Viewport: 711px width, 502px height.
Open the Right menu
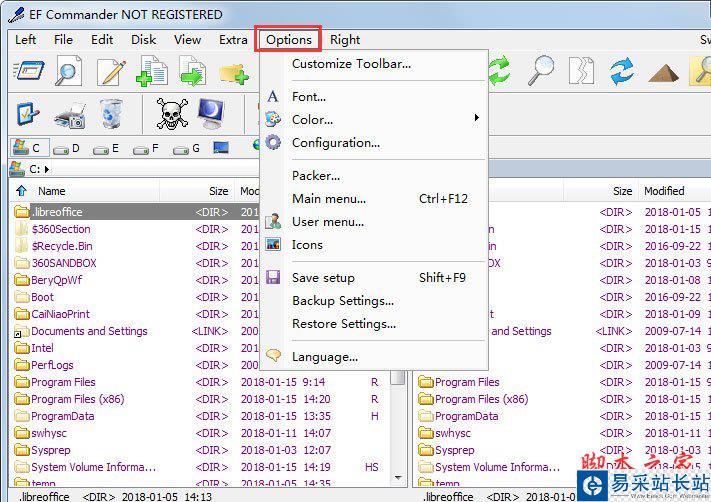[x=345, y=40]
